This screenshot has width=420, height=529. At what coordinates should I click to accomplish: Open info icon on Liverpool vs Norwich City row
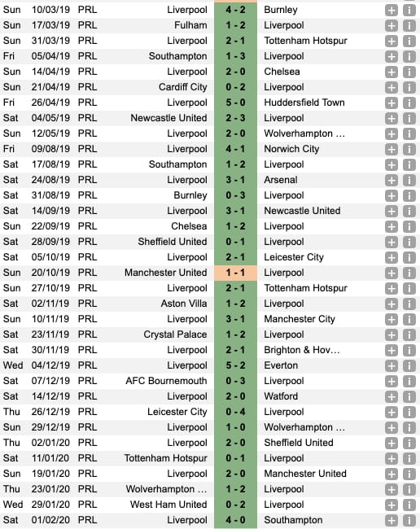(409, 149)
